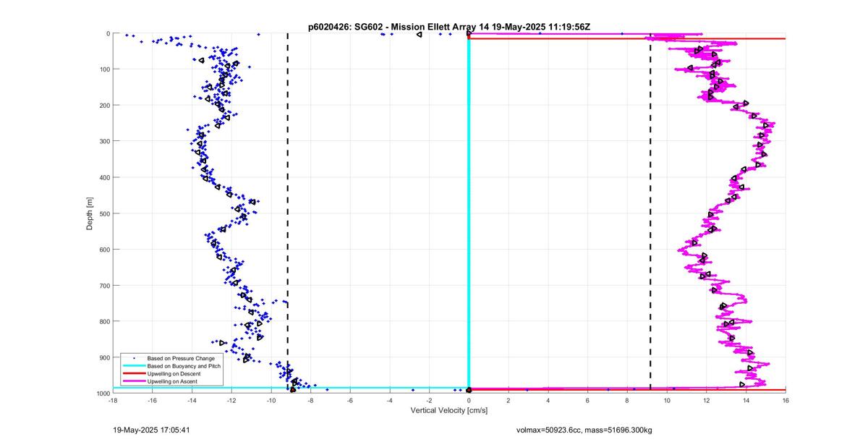Screen dimensions: 868x442
Task: Click the depth tick label '100'
Action: pyautogui.click(x=105, y=69)
